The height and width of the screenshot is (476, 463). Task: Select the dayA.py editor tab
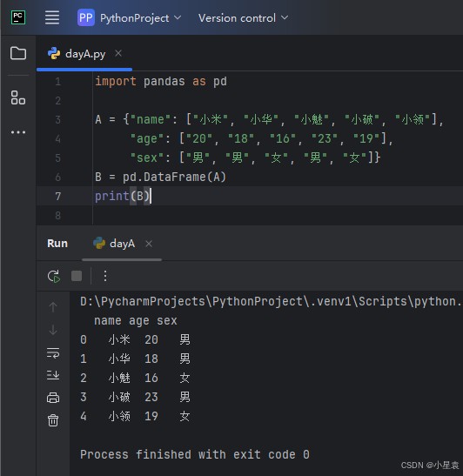[x=77, y=54]
